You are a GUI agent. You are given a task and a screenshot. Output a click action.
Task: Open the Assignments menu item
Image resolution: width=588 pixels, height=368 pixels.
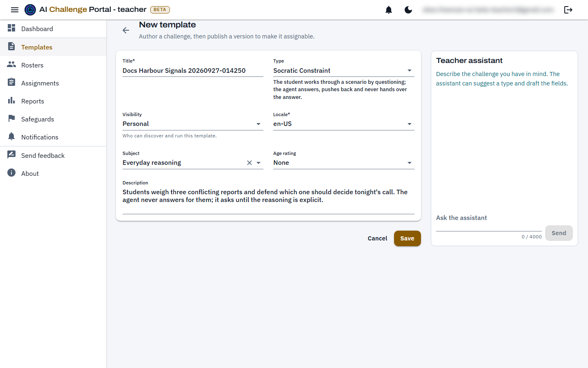[53, 83]
